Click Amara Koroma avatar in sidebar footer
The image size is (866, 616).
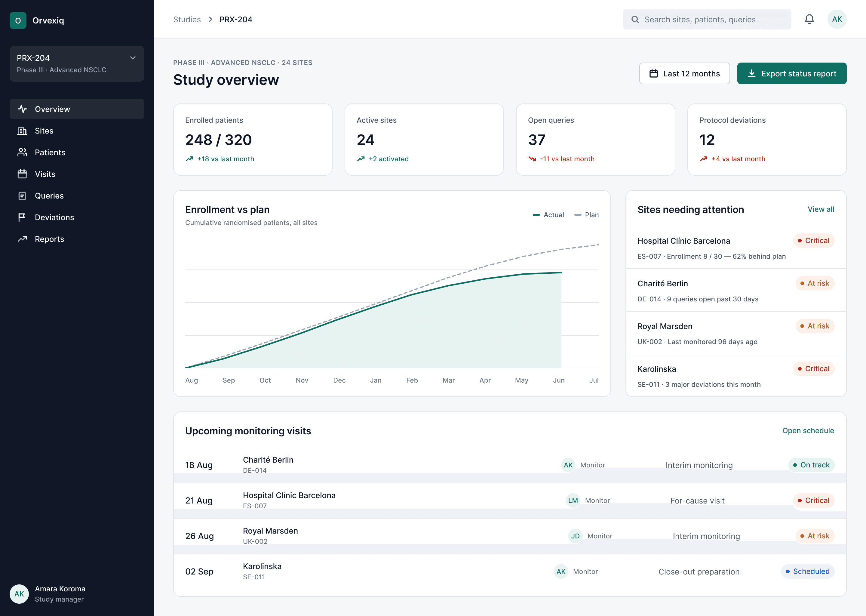pyautogui.click(x=19, y=594)
